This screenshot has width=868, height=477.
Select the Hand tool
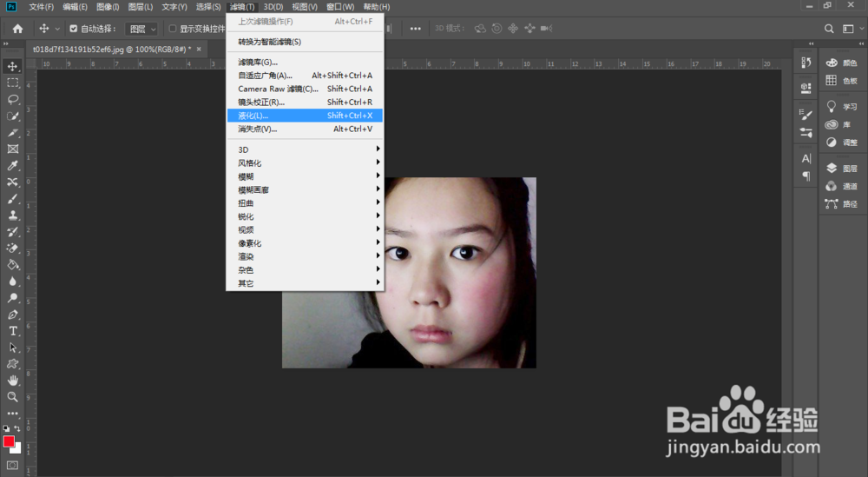point(13,381)
